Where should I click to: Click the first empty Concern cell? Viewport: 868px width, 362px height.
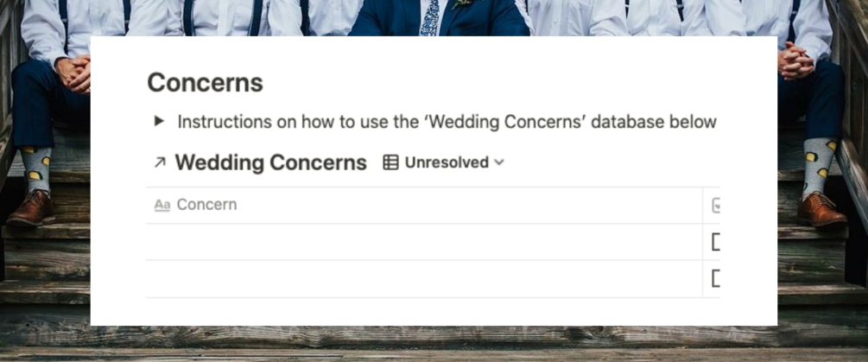[423, 242]
